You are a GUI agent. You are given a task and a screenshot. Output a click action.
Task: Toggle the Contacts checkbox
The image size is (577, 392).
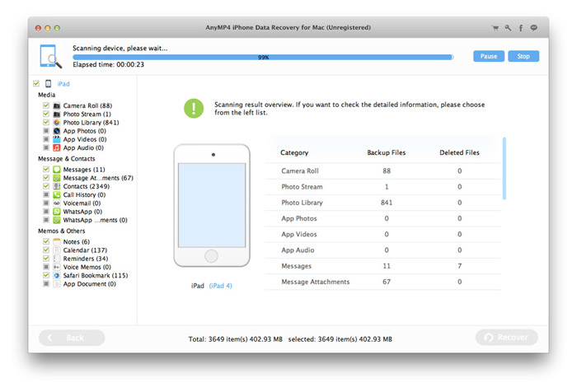click(x=45, y=186)
